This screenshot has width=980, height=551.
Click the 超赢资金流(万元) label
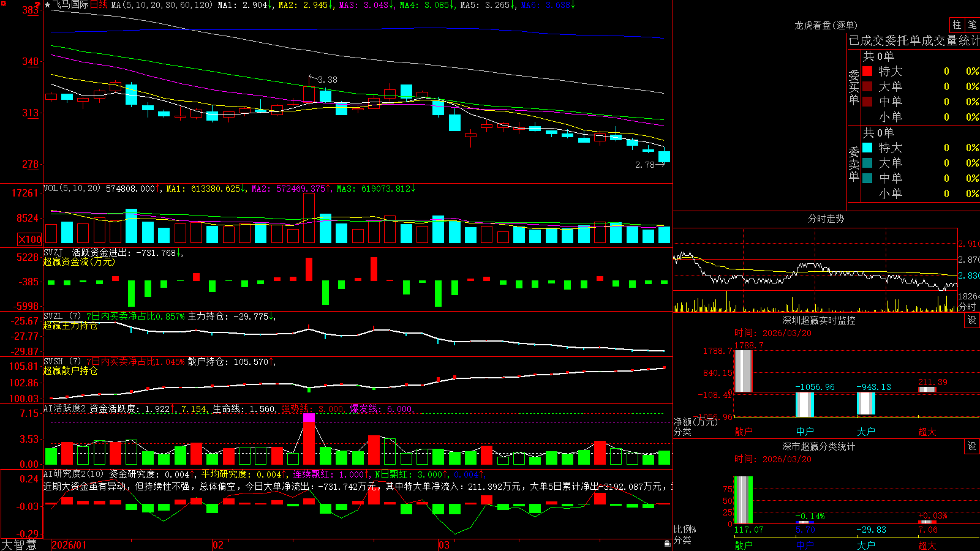[x=79, y=261]
